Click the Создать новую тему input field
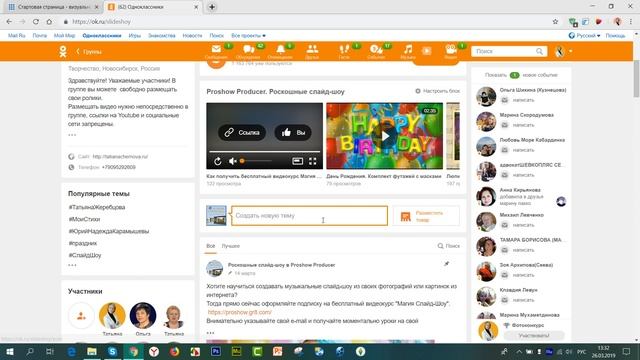 (x=309, y=216)
